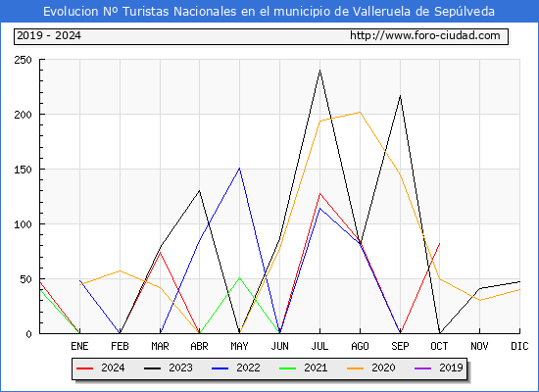
Task: Click the 2019 - 2024 period label
Action: [x=49, y=35]
